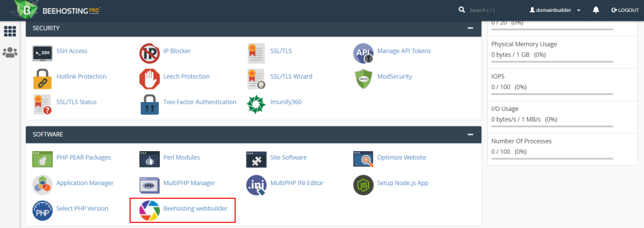Open the Hotlink Protection padlock icon

coord(42,79)
